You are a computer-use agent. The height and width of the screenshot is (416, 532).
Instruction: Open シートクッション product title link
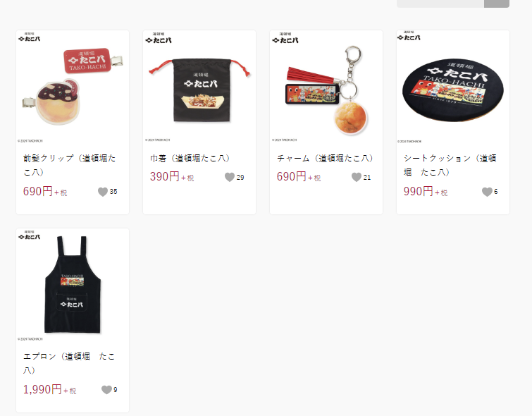click(x=450, y=165)
